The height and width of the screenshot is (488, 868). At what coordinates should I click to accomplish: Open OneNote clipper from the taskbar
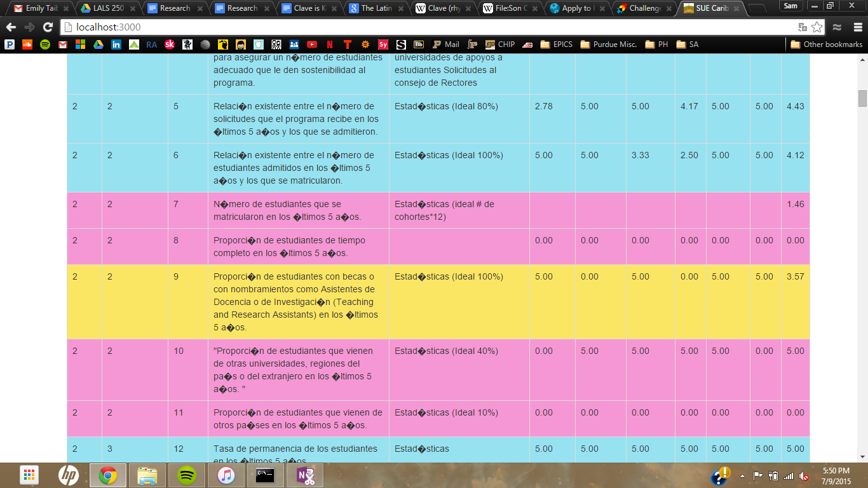(305, 475)
